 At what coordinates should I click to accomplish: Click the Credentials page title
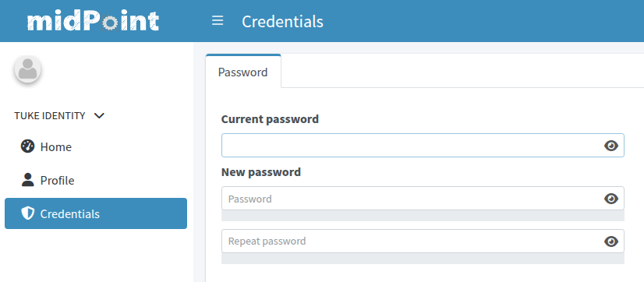(282, 21)
